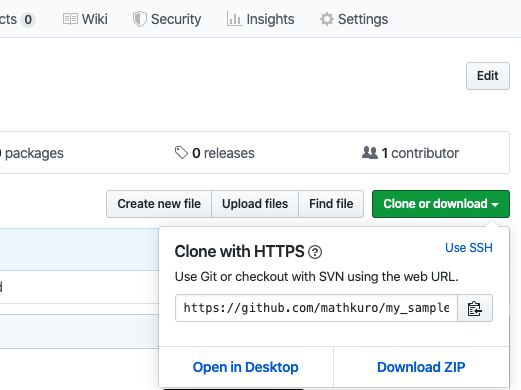This screenshot has width=521, height=390.
Task: Click the help icon beside Clone with HTTPS
Action: point(315,252)
